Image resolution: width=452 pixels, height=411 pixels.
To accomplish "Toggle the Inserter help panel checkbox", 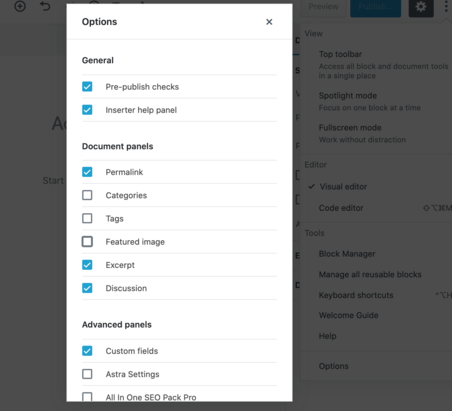I will click(87, 110).
